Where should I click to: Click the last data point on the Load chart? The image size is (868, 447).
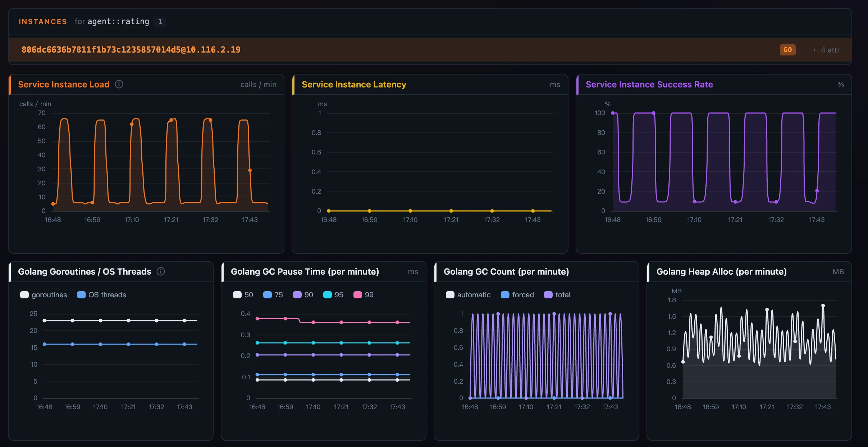pos(250,170)
